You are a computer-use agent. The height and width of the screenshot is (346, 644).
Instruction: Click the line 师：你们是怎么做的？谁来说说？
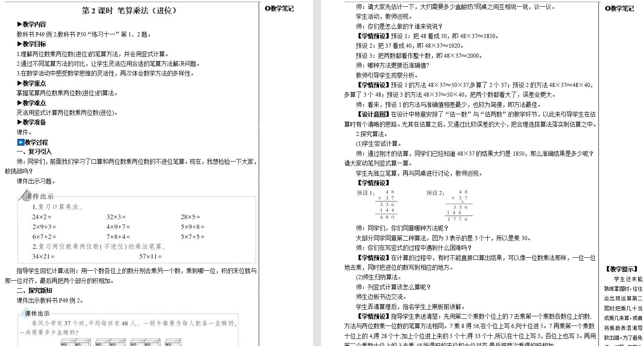pyautogui.click(x=399, y=26)
